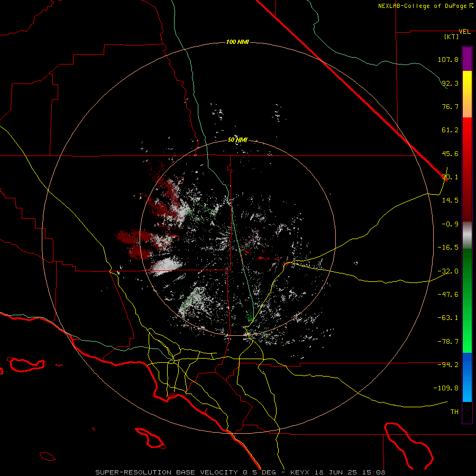Select the 100 NMI range ring label
This screenshot has height=476, width=476.
237,42
